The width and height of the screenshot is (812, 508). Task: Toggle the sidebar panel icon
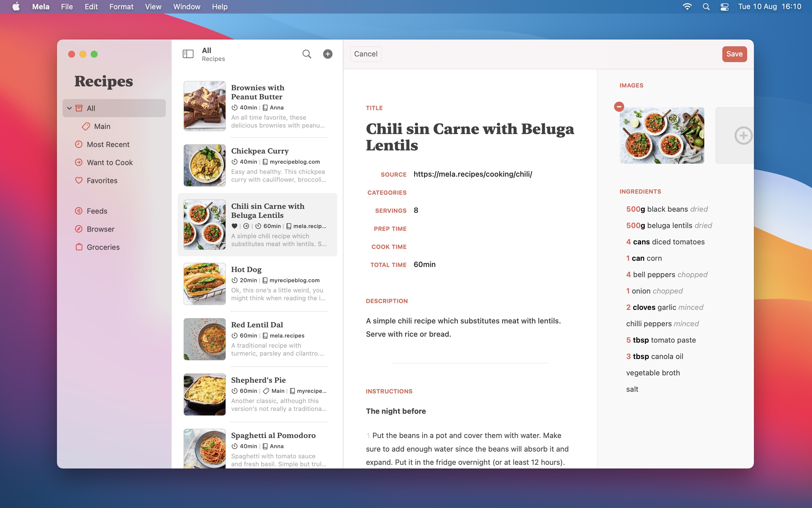[188, 54]
